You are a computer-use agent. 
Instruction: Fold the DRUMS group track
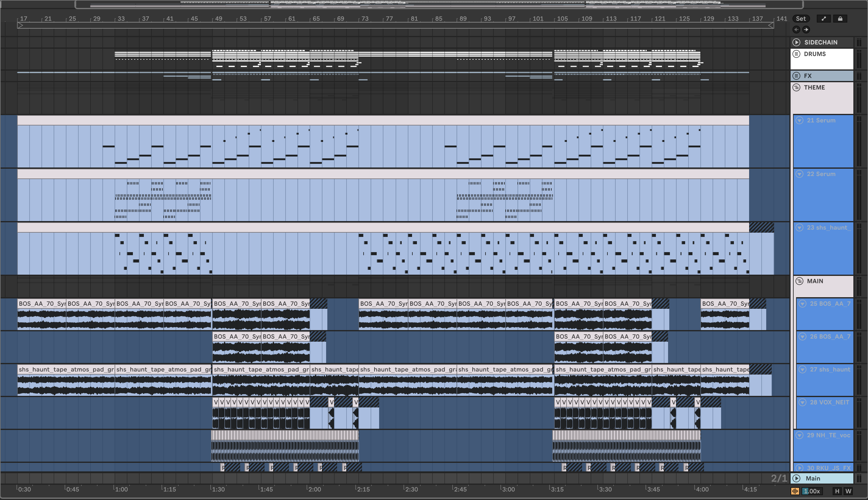pyautogui.click(x=796, y=54)
